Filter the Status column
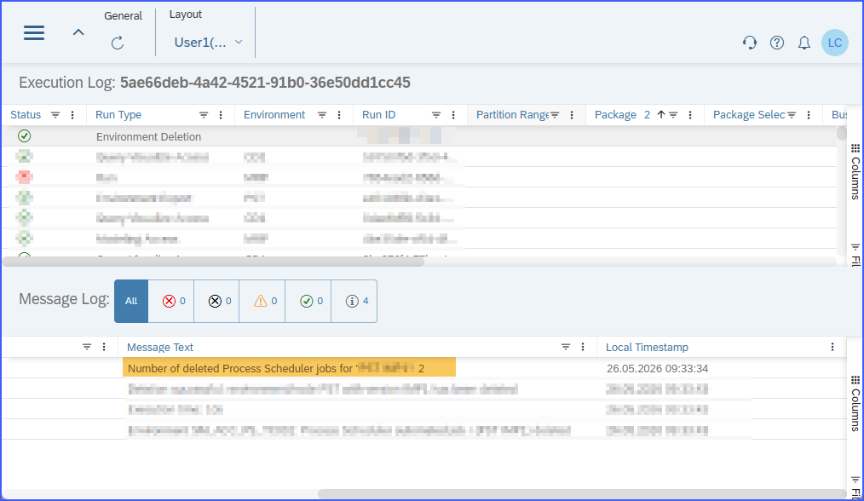 (x=55, y=115)
